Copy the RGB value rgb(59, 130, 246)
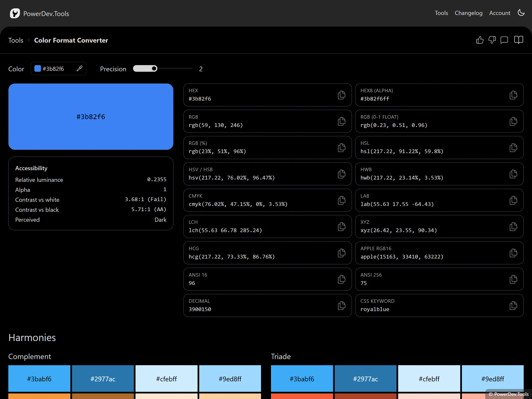Screen dimensions: 532x399 point(341,121)
